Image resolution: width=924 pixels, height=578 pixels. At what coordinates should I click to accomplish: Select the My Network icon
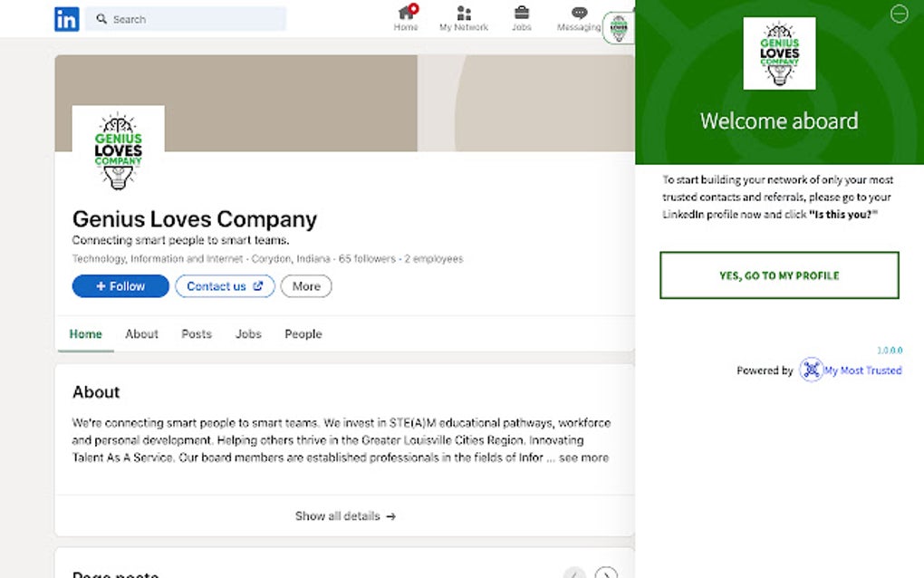point(463,14)
